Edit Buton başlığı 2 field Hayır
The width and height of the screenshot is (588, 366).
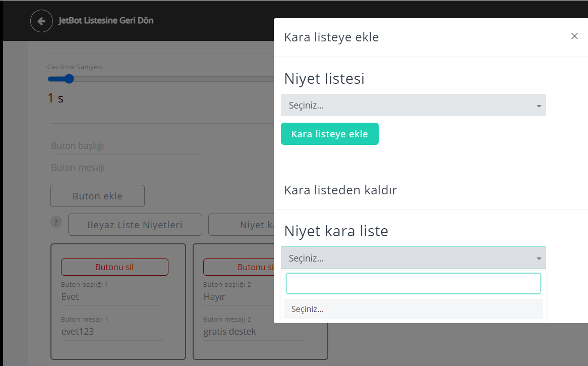[x=239, y=297]
